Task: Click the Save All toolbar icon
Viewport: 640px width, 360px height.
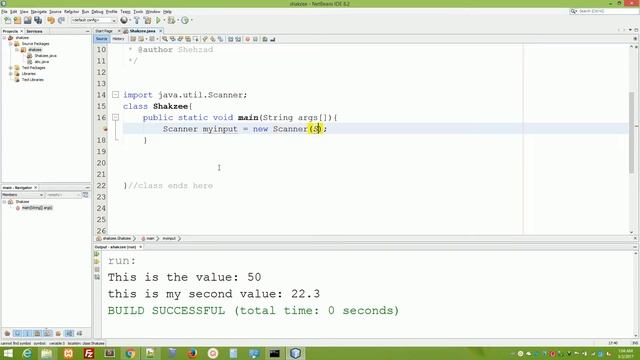Action: [x=38, y=20]
